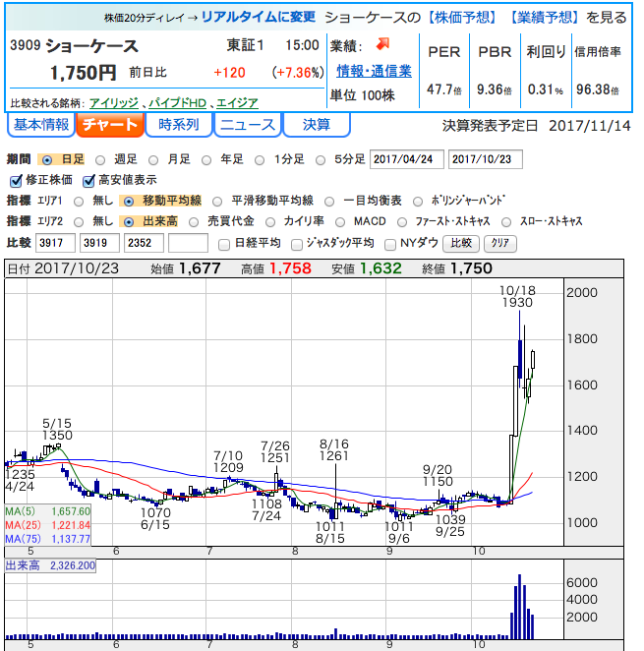This screenshot has width=644, height=651.
Task: Open compared stock アイリッジ link
Action: 114,102
